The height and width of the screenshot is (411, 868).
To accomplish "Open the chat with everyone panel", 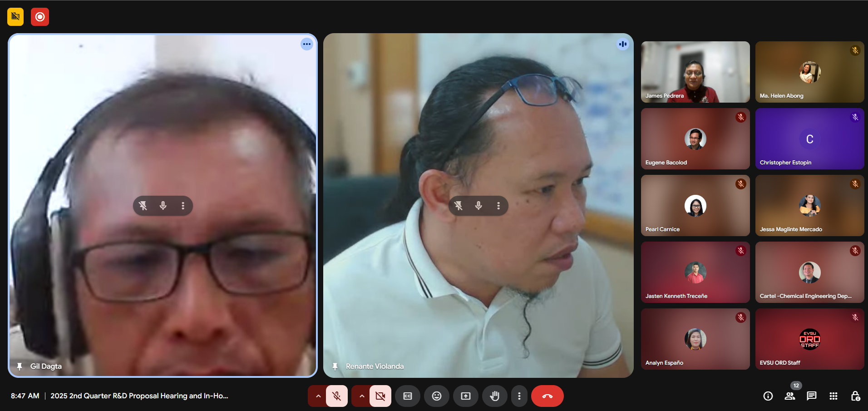I will 812,396.
